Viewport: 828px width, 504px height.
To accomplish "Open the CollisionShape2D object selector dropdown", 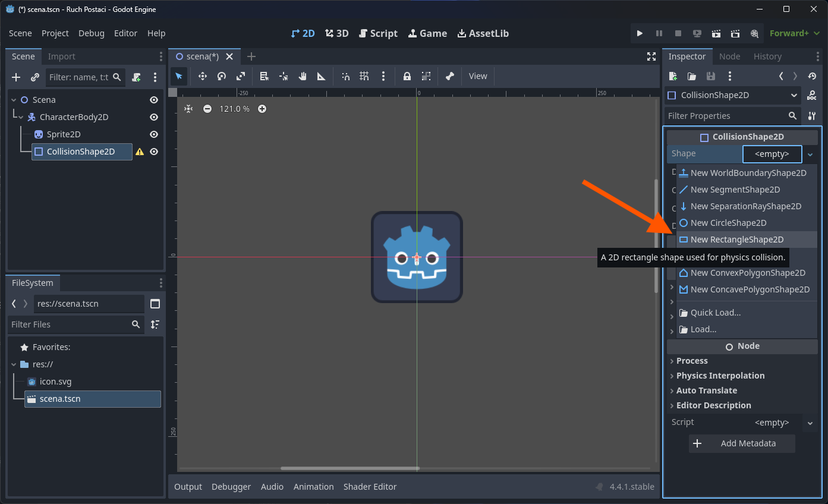I will point(732,95).
